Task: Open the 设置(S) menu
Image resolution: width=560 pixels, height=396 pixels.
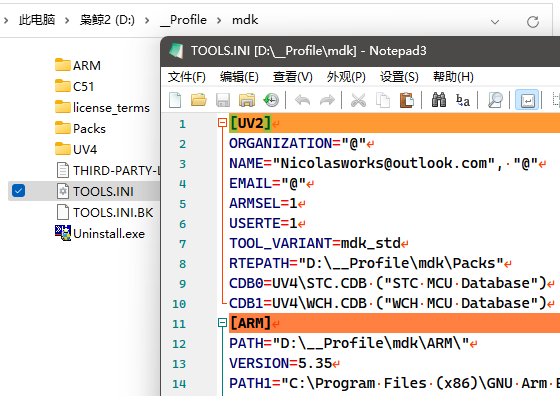Action: click(399, 77)
